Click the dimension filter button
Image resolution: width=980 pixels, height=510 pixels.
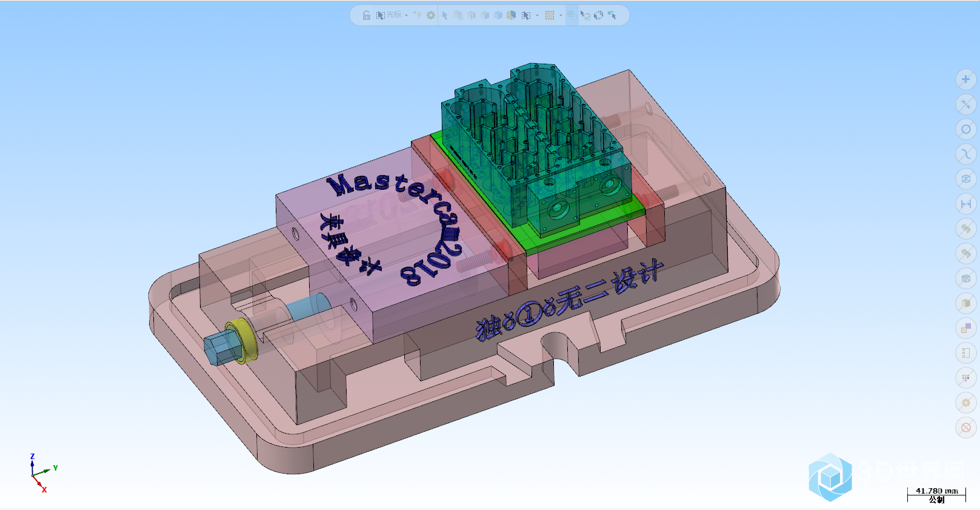point(966,204)
